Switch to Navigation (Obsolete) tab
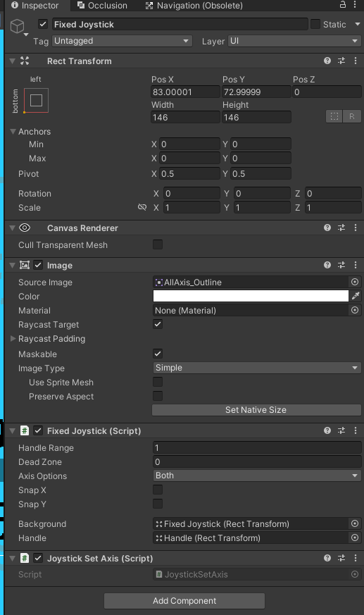The height and width of the screenshot is (615, 364). coord(194,6)
